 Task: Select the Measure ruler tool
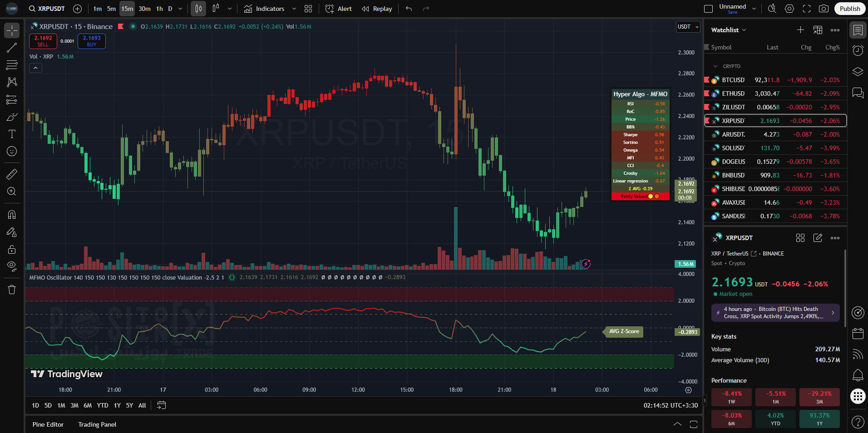click(12, 174)
